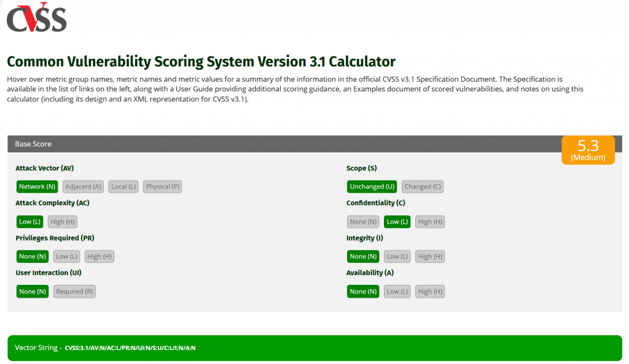
Task: Click the CVSS logo
Action: tap(36, 18)
